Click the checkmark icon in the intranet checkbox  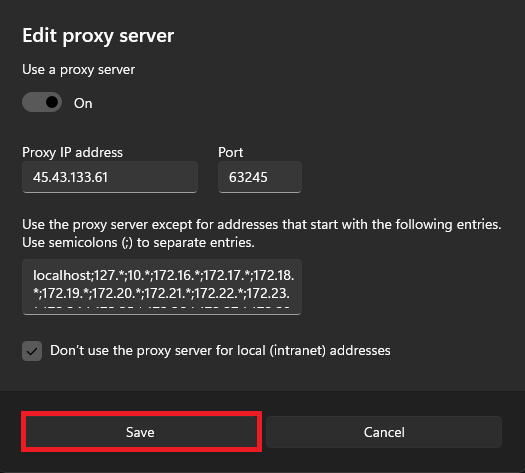tap(32, 351)
